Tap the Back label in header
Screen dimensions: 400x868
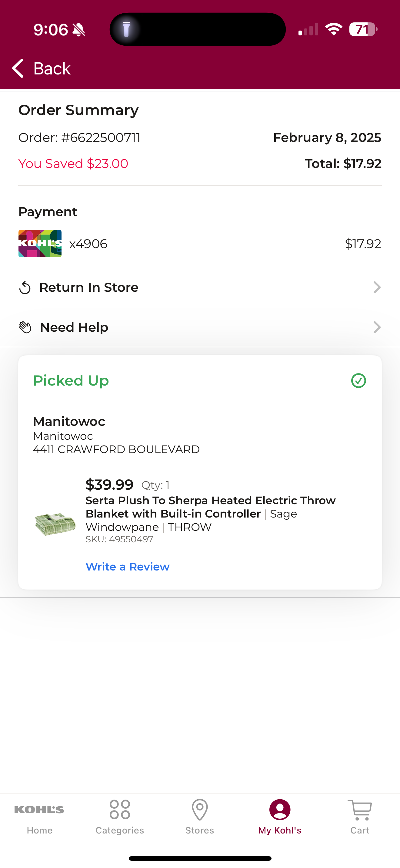pyautogui.click(x=52, y=68)
